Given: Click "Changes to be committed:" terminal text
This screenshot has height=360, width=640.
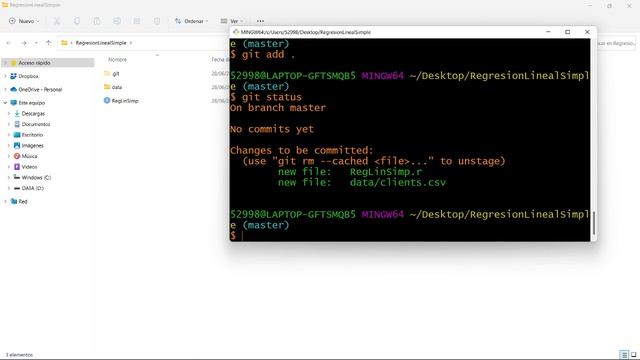Looking at the screenshot, I should coord(302,150).
